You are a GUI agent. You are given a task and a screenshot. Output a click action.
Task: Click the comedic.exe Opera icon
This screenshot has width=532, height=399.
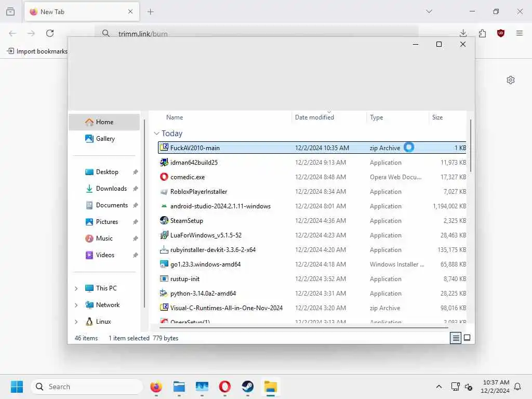click(x=164, y=177)
